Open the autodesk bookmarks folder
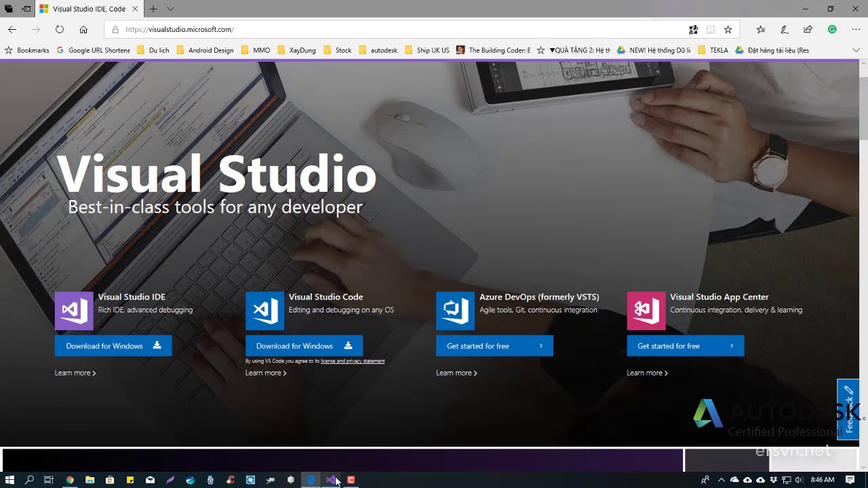The image size is (868, 488). click(378, 50)
